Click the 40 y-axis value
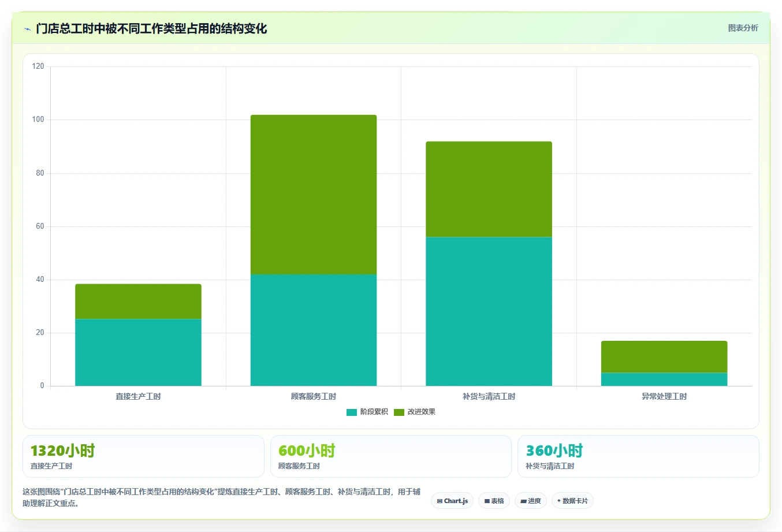The height and width of the screenshot is (532, 782). pos(40,279)
